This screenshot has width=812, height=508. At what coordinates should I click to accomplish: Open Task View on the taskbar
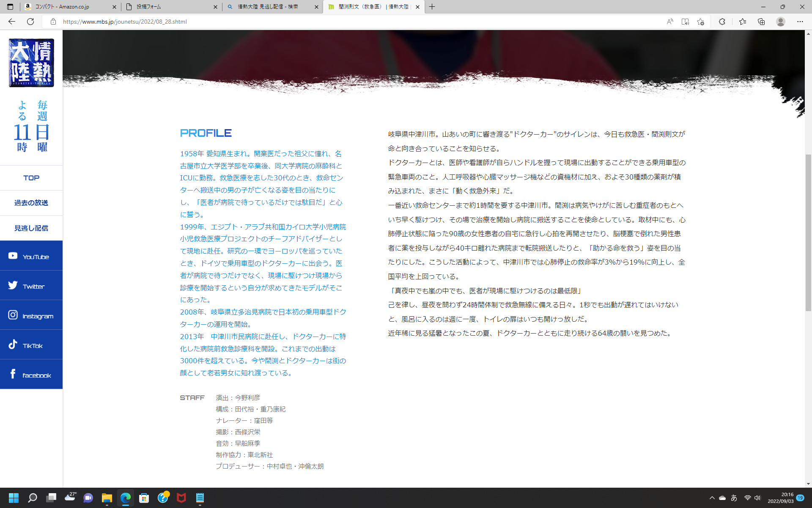point(51,498)
